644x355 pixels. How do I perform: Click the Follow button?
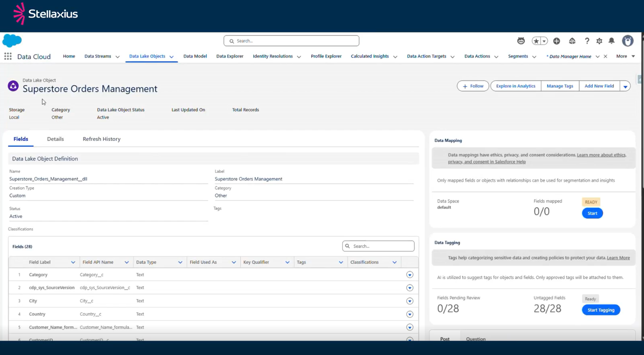(473, 86)
